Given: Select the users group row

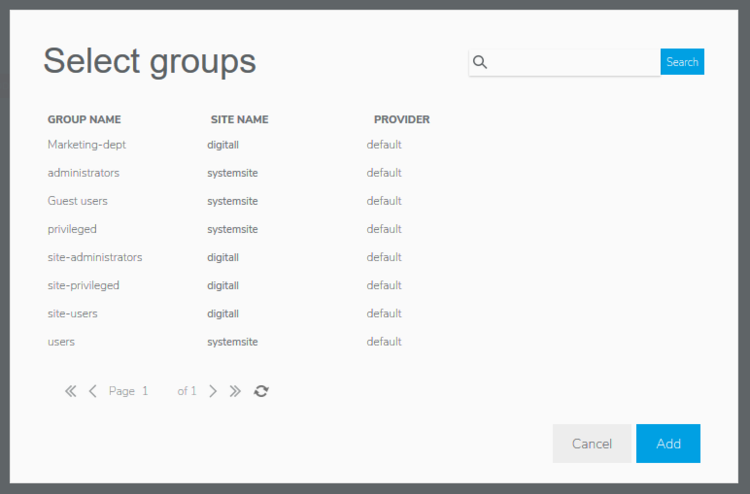Looking at the screenshot, I should (x=61, y=342).
